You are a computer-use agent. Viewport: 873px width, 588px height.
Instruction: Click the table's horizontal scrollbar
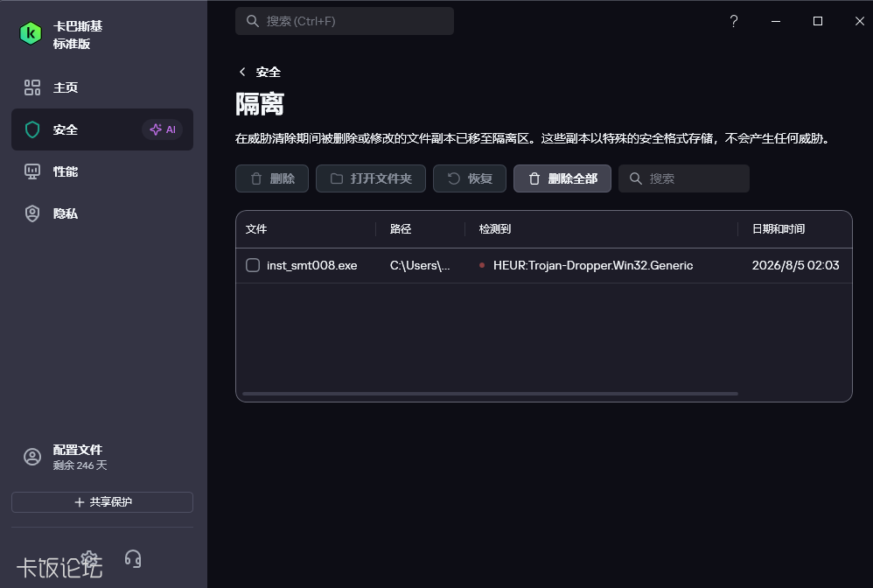pos(491,394)
